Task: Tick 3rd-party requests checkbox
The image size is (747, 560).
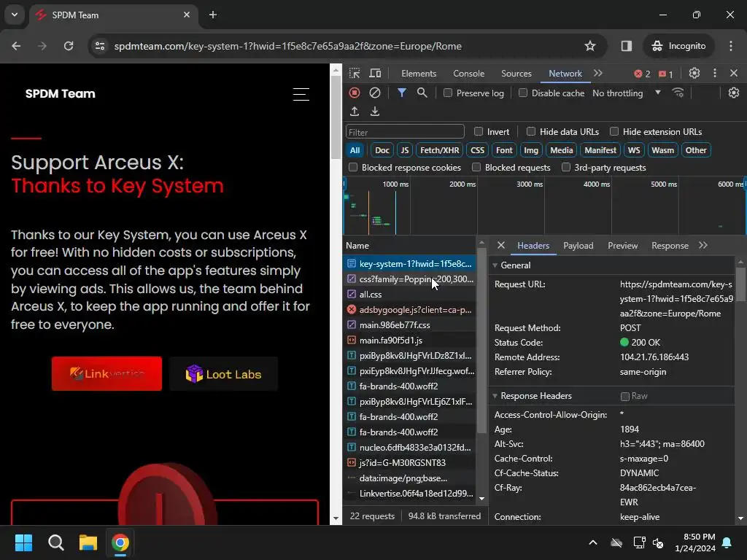Action: 566,167
